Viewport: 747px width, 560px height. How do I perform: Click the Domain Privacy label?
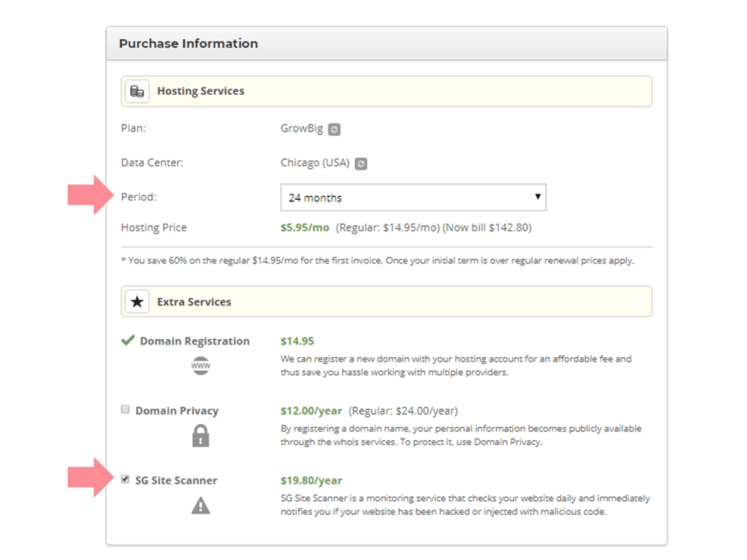tap(177, 411)
